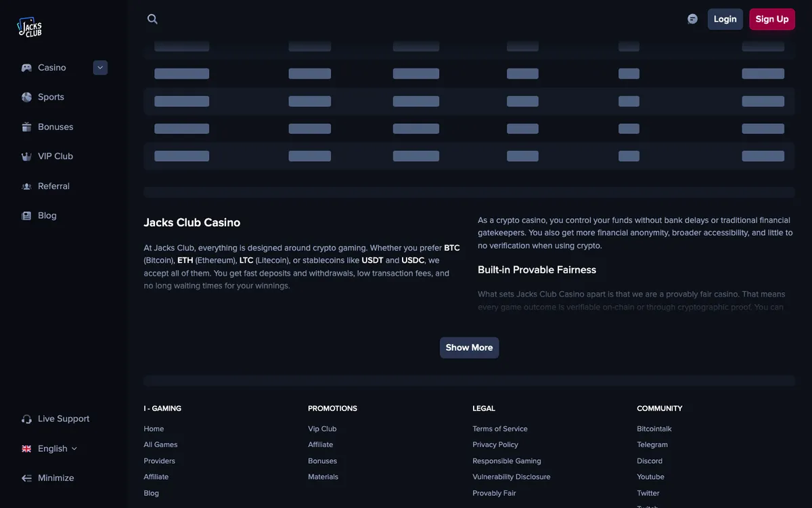Viewport: 812px width, 508px height.
Task: Open footer Providers link
Action: pos(159,461)
